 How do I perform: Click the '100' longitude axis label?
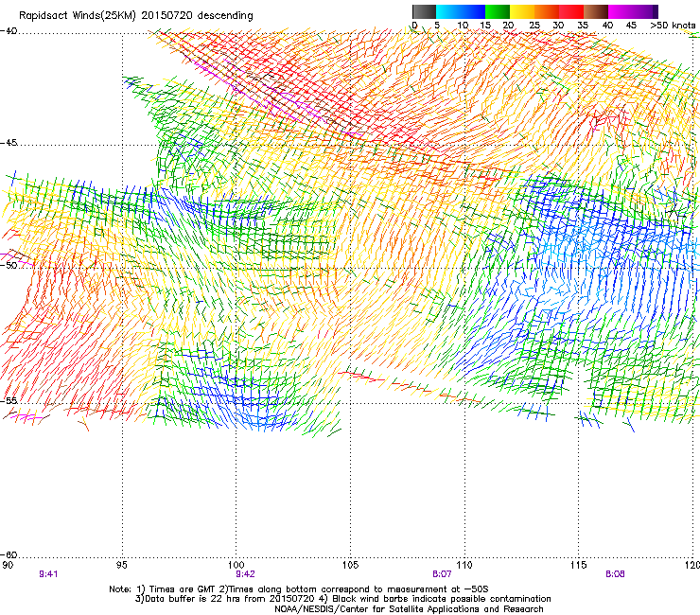(236, 565)
